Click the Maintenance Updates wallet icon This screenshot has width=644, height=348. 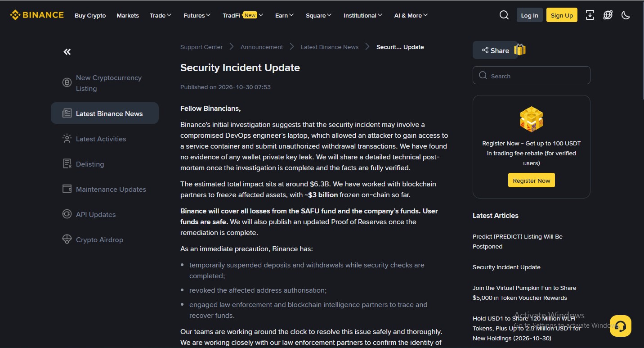[x=67, y=189]
